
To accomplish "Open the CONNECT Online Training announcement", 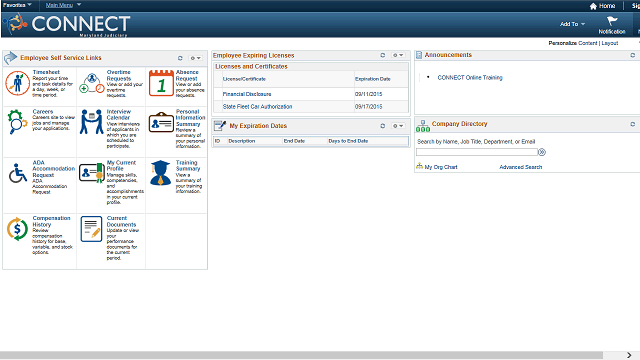I will (470, 78).
